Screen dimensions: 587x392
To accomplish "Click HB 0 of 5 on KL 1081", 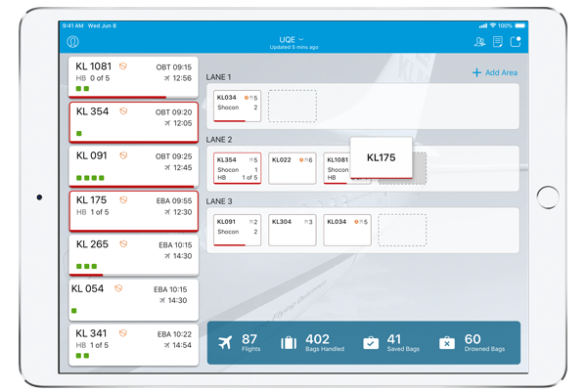I will 93,78.
